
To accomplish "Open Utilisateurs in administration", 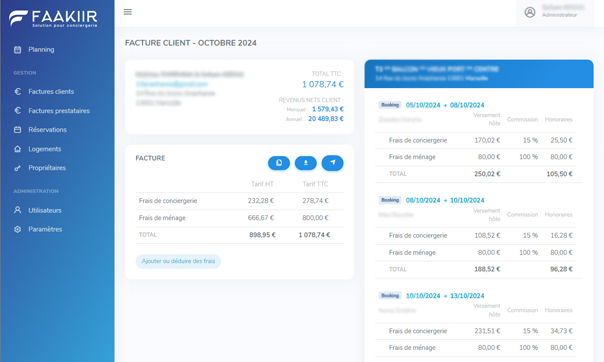I will 45,210.
